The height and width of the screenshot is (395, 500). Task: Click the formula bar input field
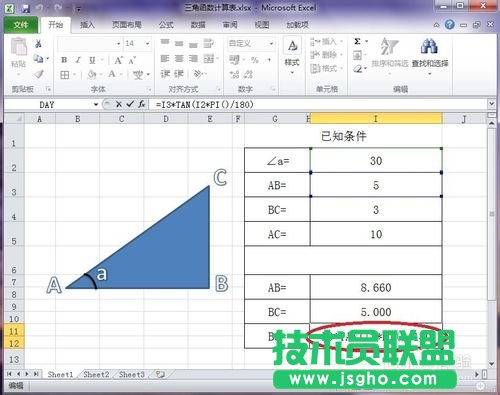coord(318,104)
